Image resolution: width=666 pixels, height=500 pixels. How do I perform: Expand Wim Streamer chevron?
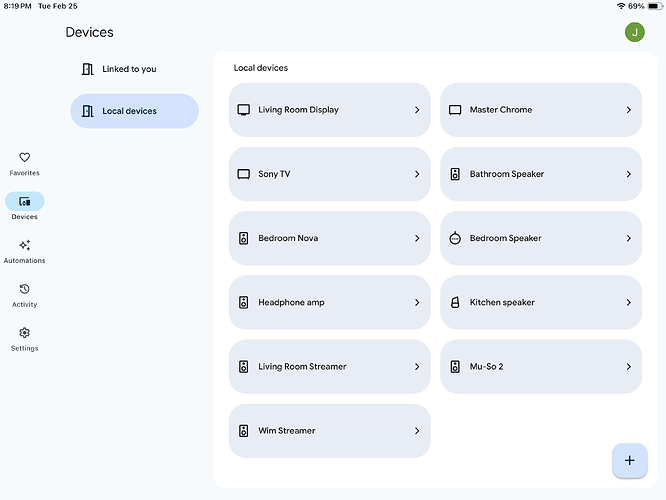click(x=417, y=431)
